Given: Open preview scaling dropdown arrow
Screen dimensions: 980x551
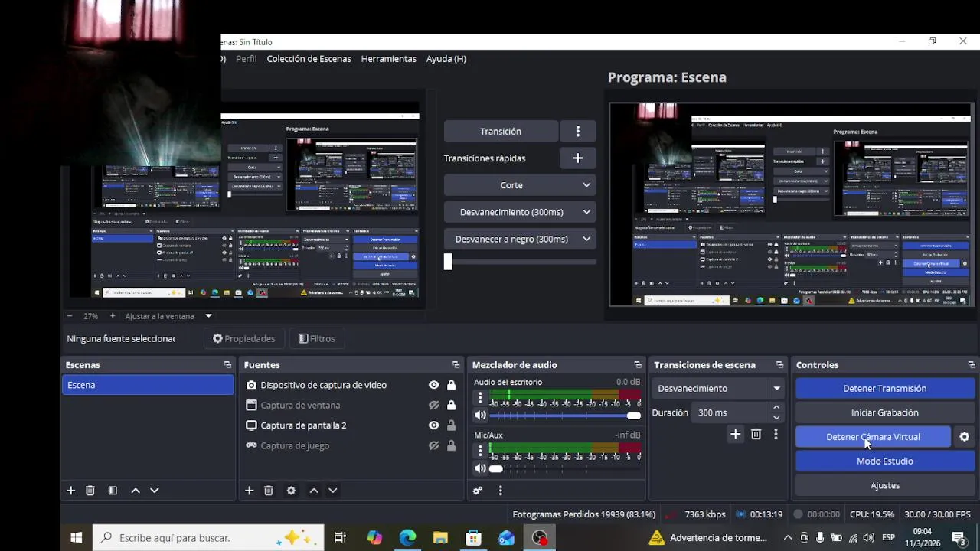Looking at the screenshot, I should 208,316.
